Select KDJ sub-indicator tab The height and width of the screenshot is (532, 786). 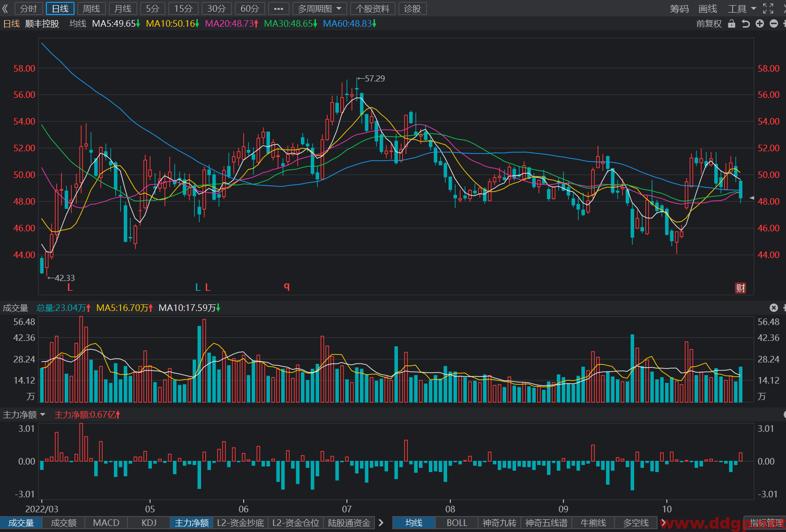pos(149,523)
